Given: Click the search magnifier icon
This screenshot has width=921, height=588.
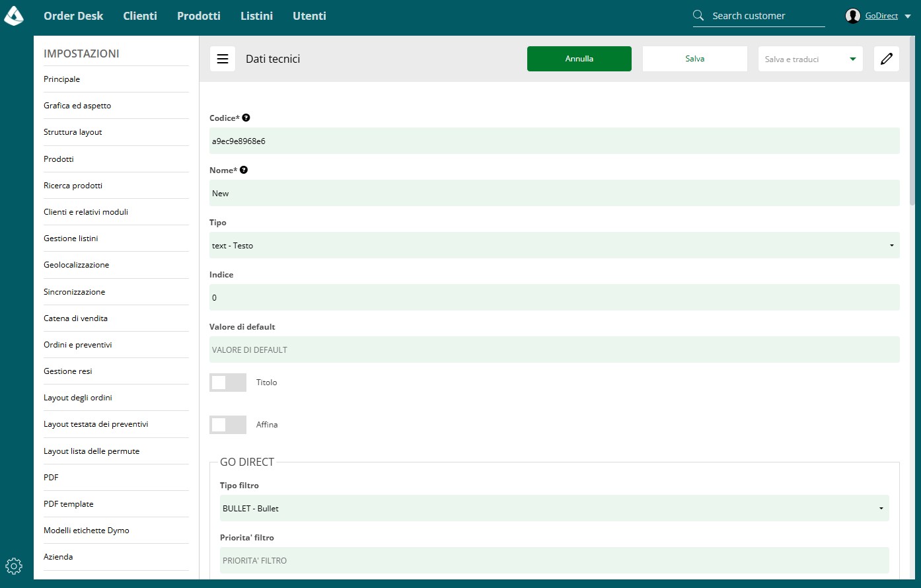Looking at the screenshot, I should (x=698, y=15).
